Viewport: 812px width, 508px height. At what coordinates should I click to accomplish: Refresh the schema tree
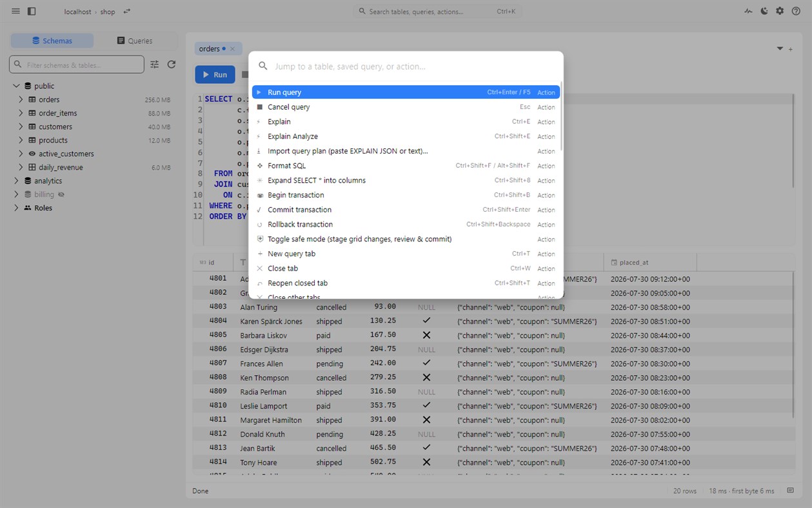coord(172,65)
